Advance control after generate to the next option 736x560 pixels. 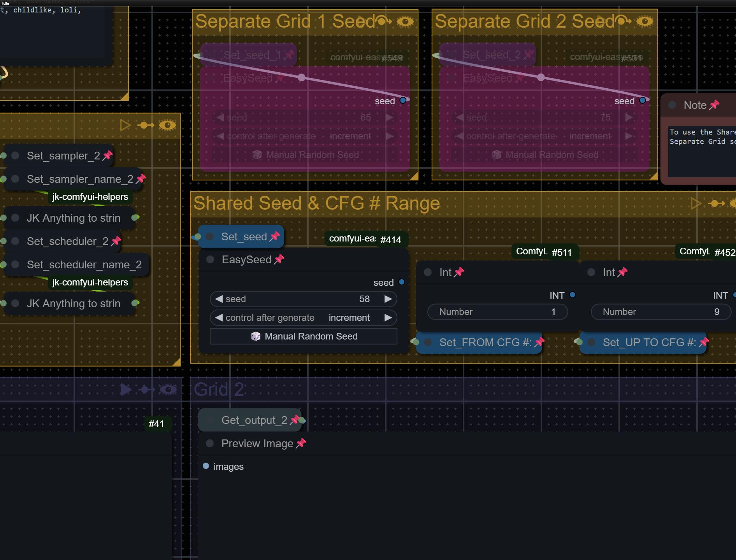(x=388, y=318)
